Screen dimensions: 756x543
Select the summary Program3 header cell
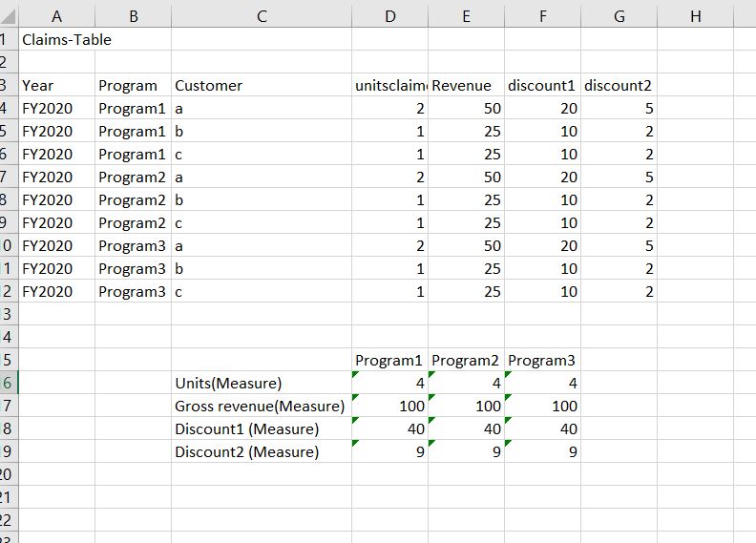pos(543,360)
